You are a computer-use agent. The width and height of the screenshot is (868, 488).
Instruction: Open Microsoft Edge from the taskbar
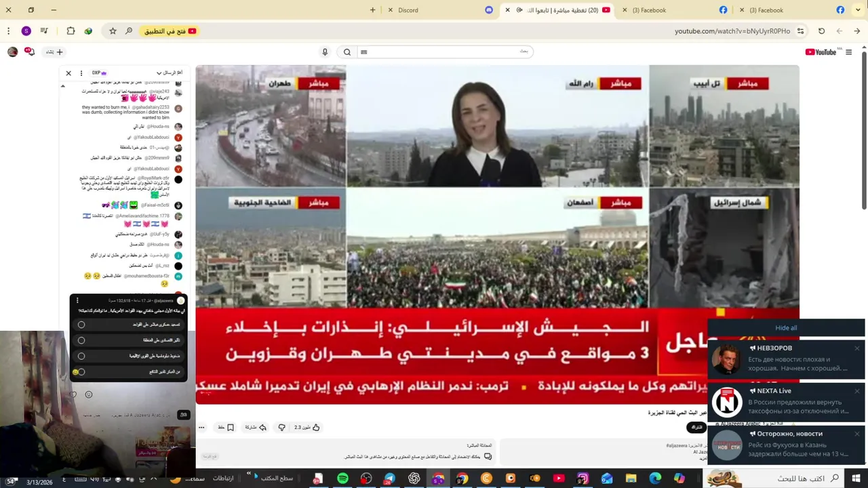coord(655,479)
